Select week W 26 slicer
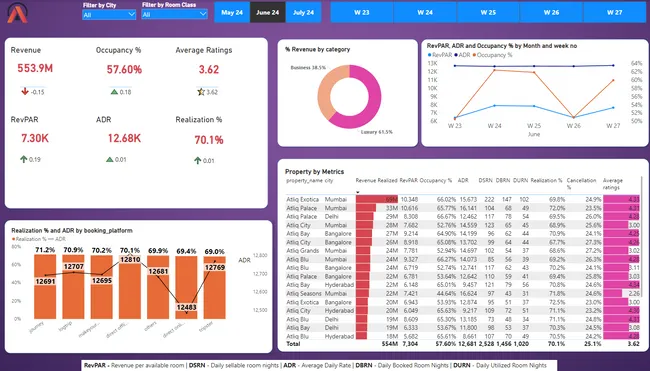The image size is (650, 371). click(x=551, y=12)
